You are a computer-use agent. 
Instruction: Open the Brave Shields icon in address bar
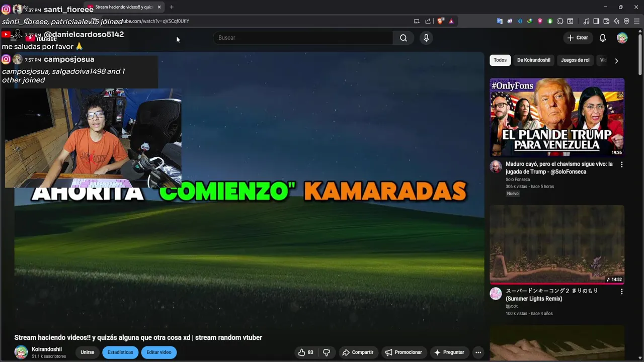click(440, 21)
